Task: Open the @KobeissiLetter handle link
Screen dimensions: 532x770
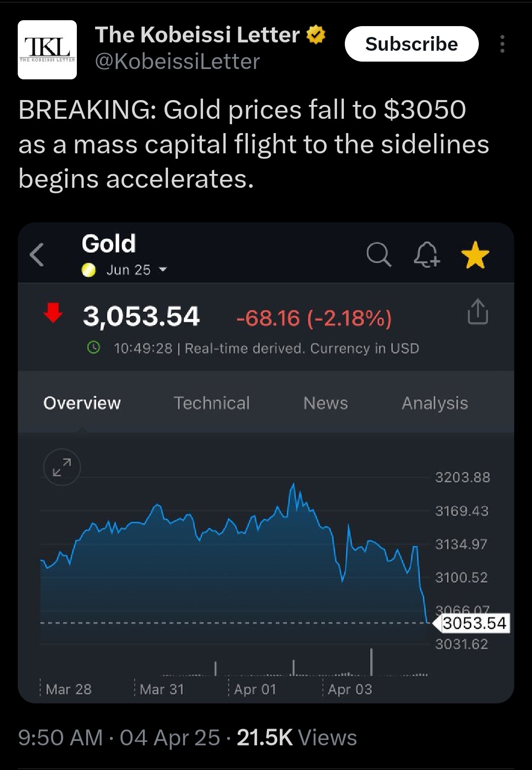Action: (x=177, y=62)
